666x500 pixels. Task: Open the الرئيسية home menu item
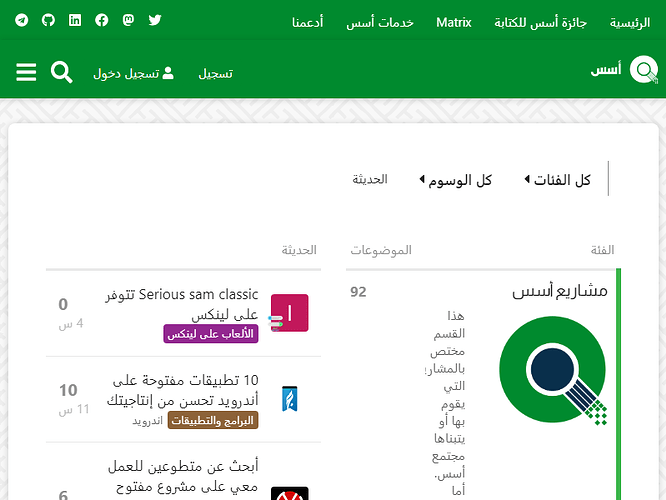click(629, 22)
